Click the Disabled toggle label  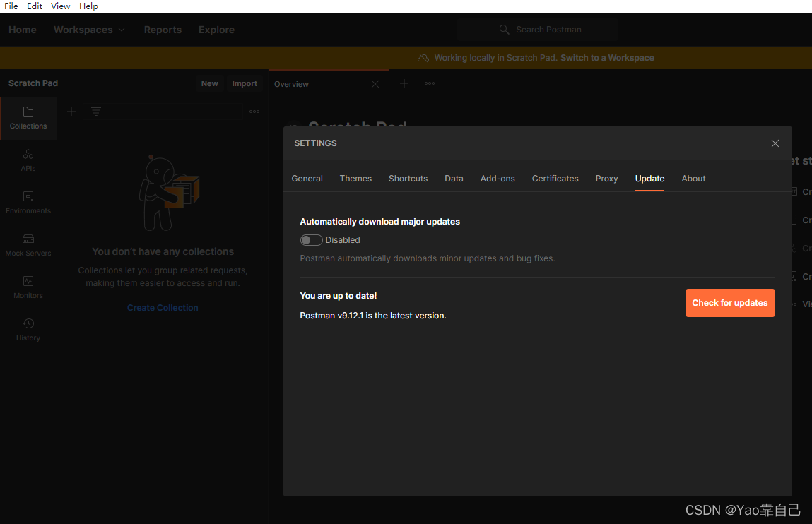pyautogui.click(x=343, y=240)
